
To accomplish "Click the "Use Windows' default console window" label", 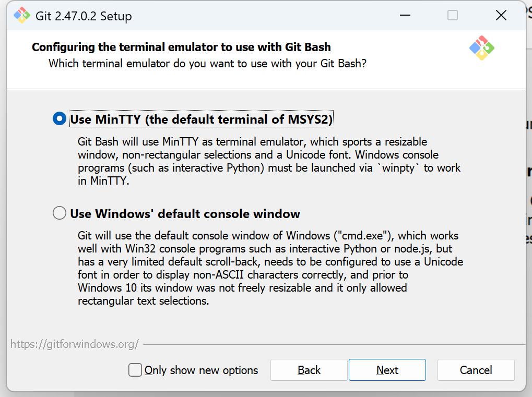I will pos(185,214).
